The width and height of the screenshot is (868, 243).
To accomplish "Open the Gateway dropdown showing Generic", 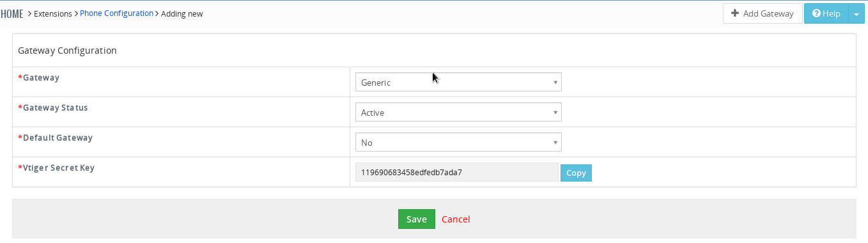I will pyautogui.click(x=458, y=82).
